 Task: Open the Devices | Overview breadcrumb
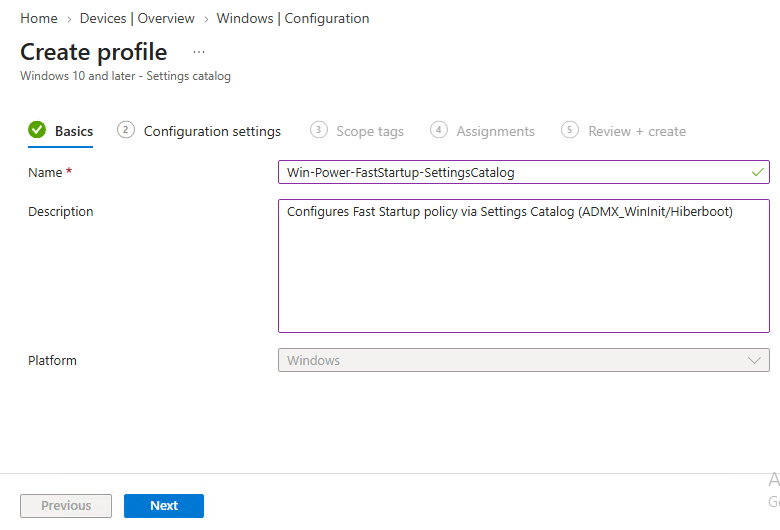[137, 18]
